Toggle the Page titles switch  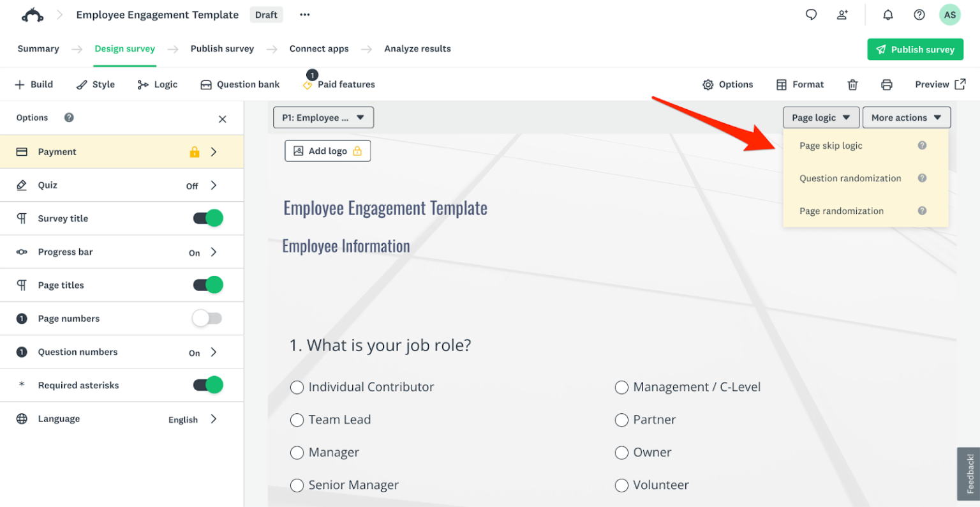(x=208, y=285)
